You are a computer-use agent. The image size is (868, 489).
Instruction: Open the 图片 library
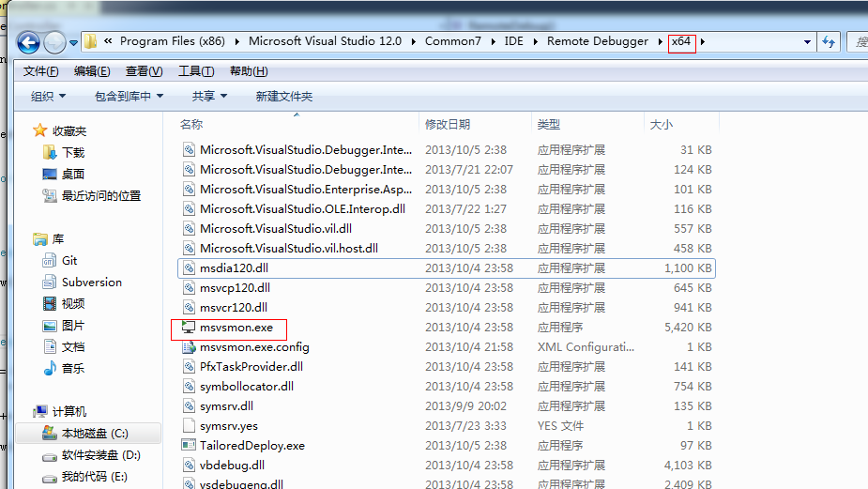73,325
